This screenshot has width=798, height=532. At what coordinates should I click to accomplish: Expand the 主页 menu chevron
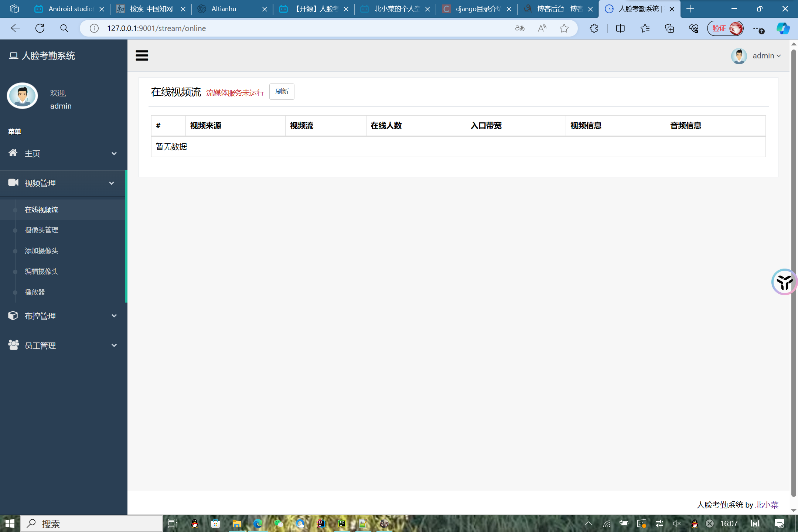[x=114, y=153]
